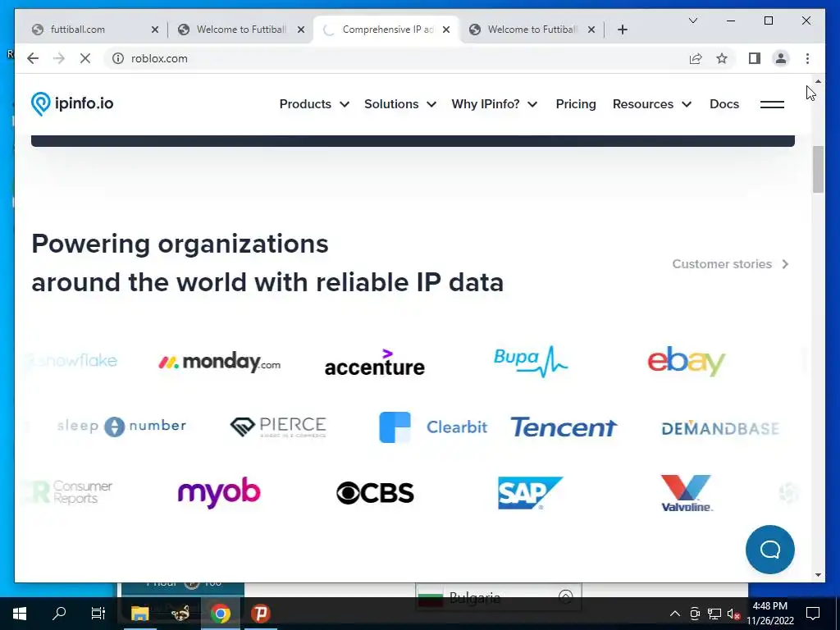Click the share page icon in address bar
This screenshot has height=630, width=840.
tap(696, 58)
